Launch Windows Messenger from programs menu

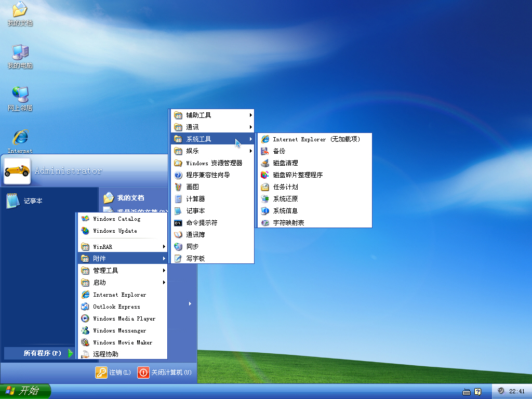tap(123, 330)
